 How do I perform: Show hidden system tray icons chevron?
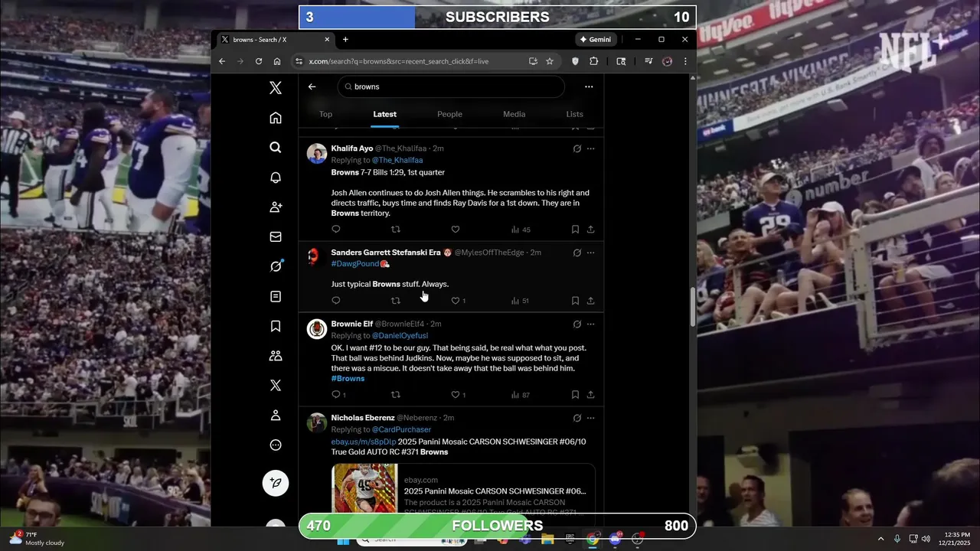point(880,539)
